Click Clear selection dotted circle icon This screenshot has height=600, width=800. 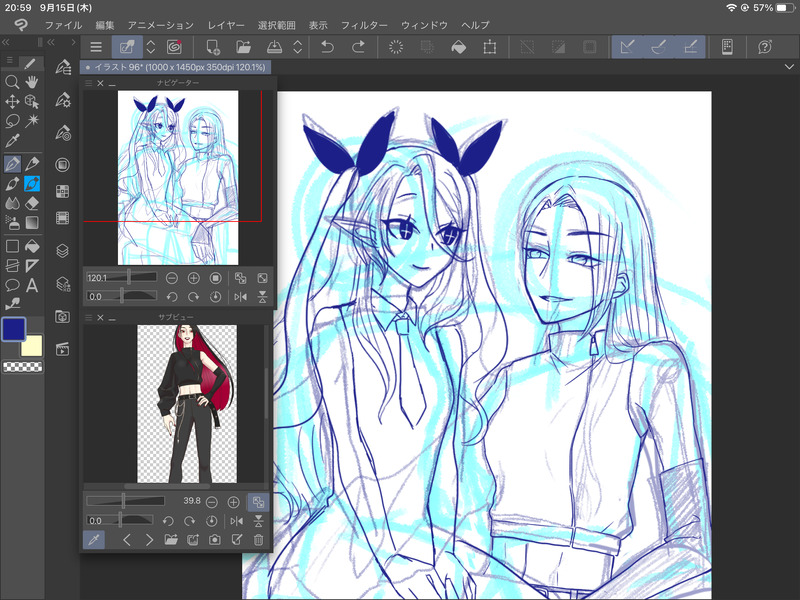(396, 47)
